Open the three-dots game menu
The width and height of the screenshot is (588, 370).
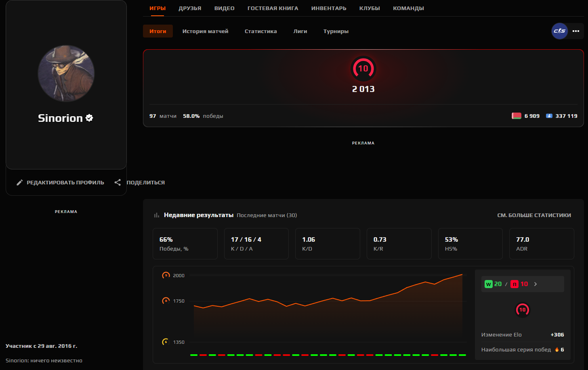(576, 31)
